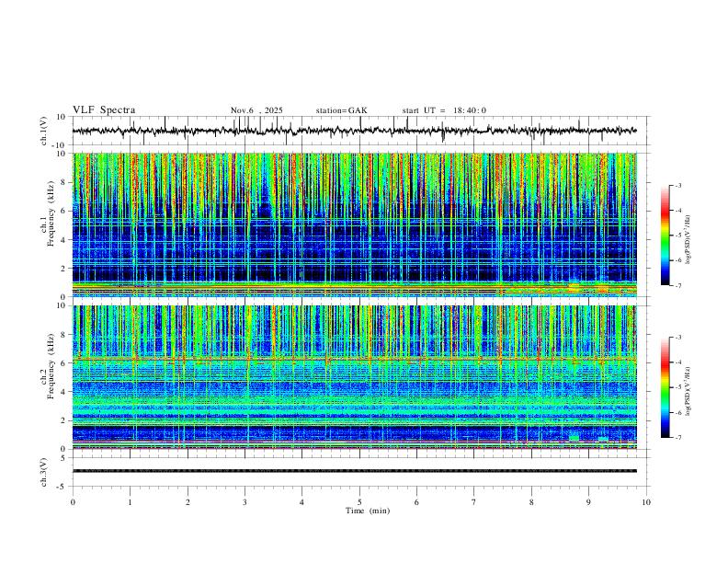Click the ch.1 color bar 'log(PSD)(V²/Hz)' label
Screen dimensions: 728x563
point(688,240)
